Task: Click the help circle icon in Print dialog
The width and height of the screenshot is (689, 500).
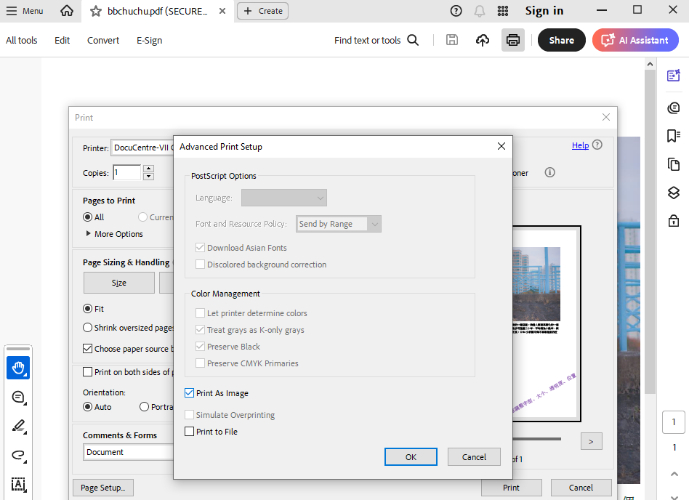Action: 597,145
